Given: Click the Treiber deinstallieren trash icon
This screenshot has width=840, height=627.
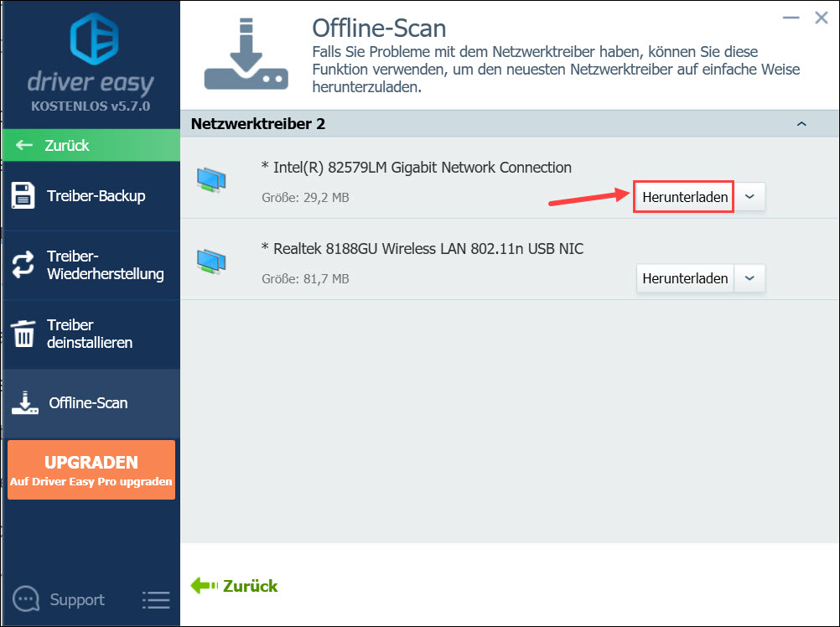Looking at the screenshot, I should click(23, 334).
